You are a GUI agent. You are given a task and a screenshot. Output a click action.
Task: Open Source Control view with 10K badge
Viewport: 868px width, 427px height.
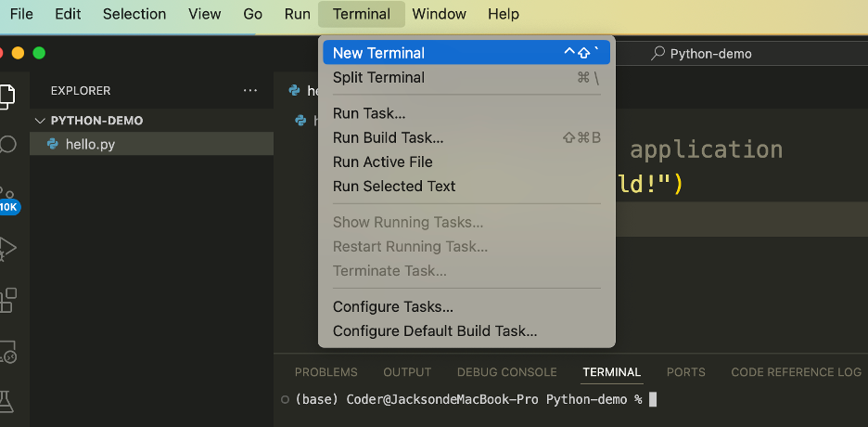8,197
